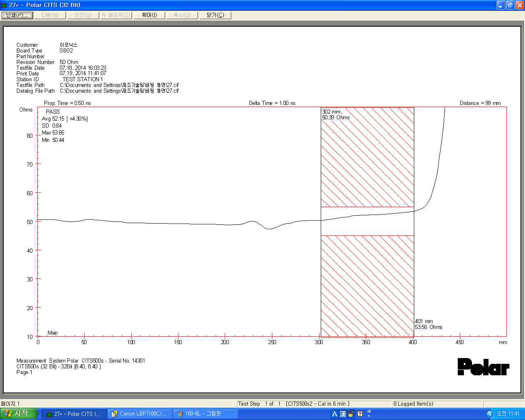This screenshot has width=525, height=420.
Task: Restore down the Polar CITS window
Action: tap(510, 5)
